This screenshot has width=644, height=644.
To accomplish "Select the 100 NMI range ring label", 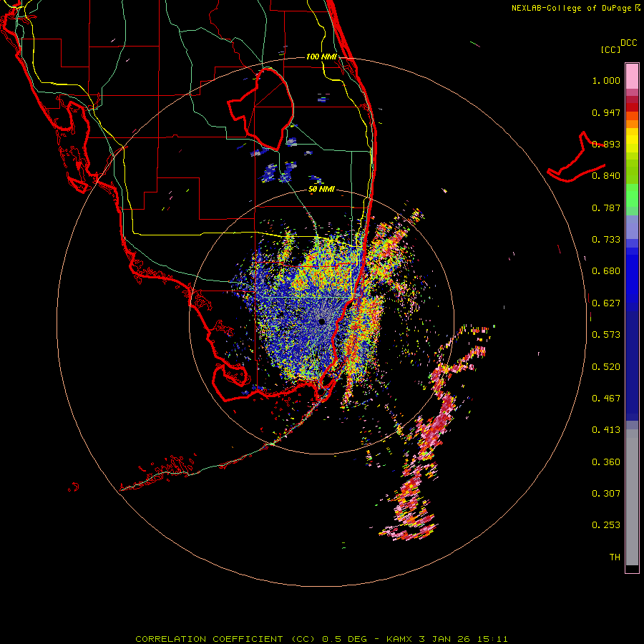I will coord(321,57).
